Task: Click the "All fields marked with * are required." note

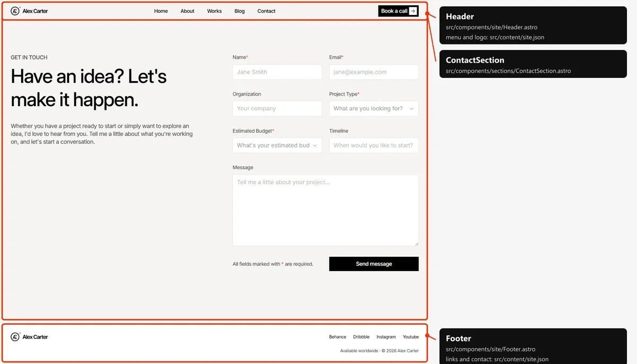Action: click(x=273, y=264)
